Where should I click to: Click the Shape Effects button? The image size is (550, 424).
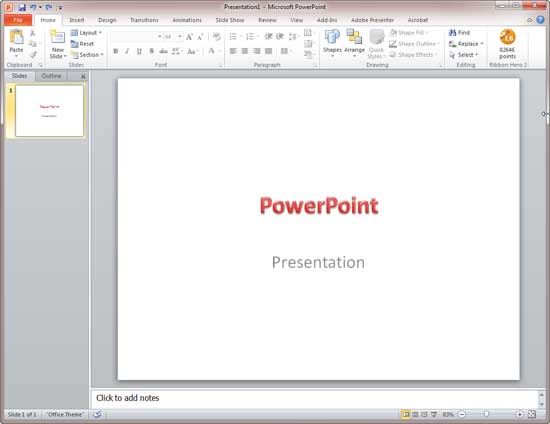coord(414,55)
